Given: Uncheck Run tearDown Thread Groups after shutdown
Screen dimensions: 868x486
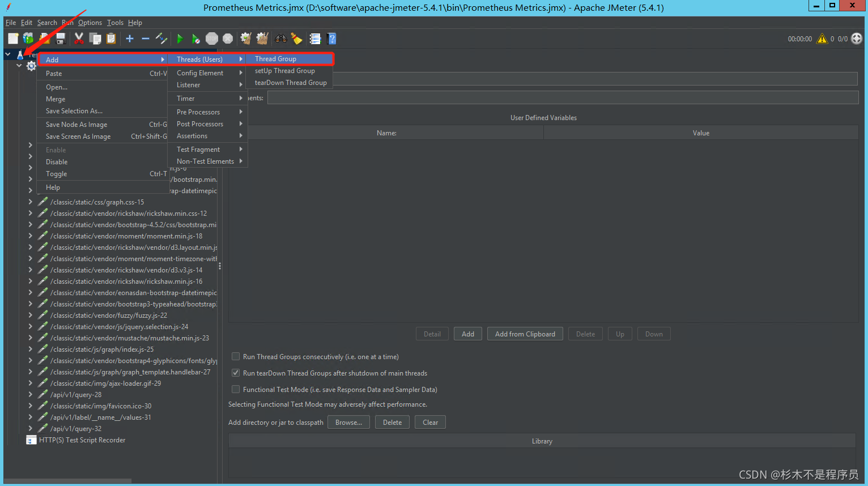Looking at the screenshot, I should click(x=236, y=373).
